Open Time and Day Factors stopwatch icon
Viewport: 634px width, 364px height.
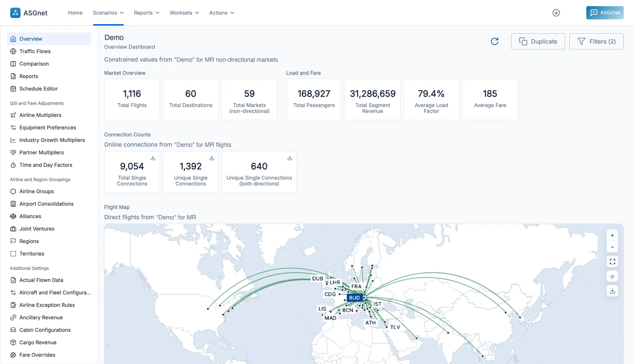coord(13,165)
